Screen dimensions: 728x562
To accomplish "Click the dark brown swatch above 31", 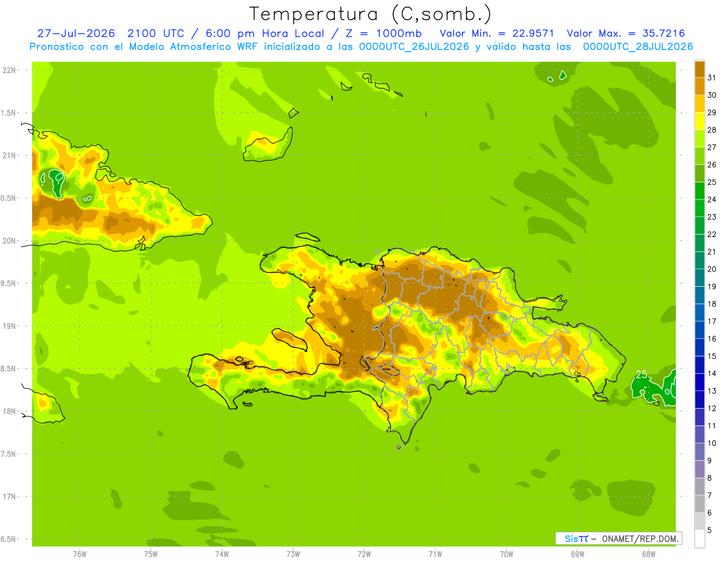I will tap(699, 69).
